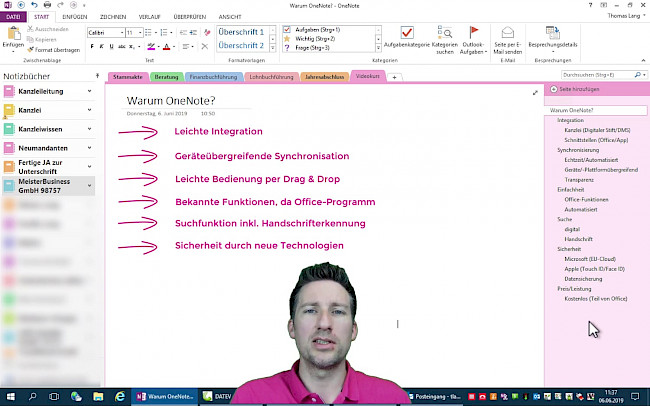Screen dimensions: 650x406
Task: Click Kopieren in the clipboard group
Action: coord(42,39)
